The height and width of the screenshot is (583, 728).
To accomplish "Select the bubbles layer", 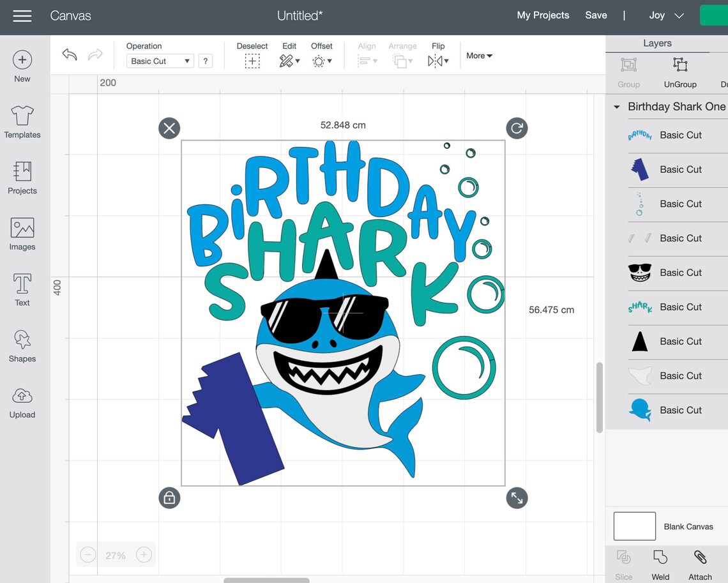I will [678, 204].
